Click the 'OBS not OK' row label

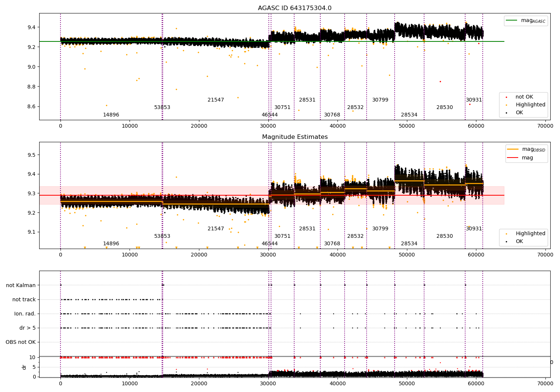click(x=21, y=342)
